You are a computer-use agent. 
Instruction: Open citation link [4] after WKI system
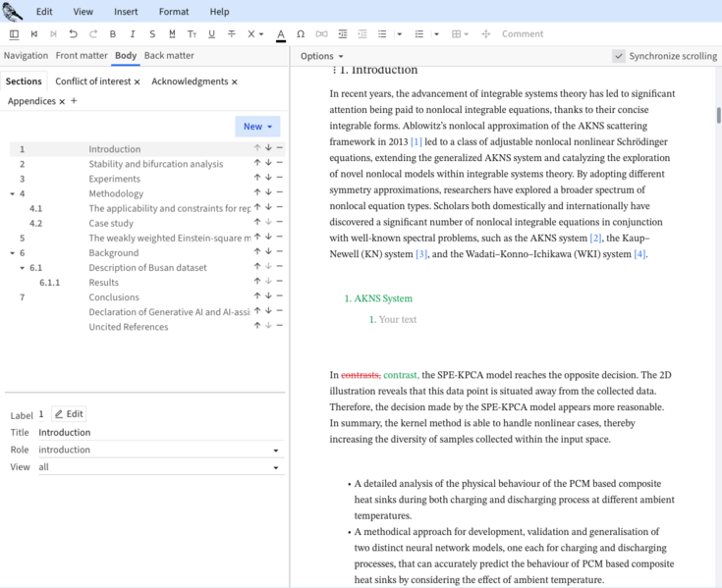[x=640, y=254]
